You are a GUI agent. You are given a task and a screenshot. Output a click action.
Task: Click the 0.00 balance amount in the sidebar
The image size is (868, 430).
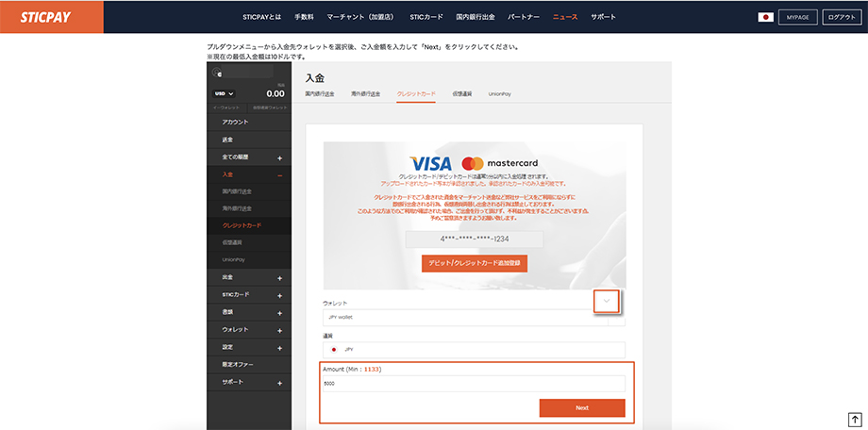point(275,93)
